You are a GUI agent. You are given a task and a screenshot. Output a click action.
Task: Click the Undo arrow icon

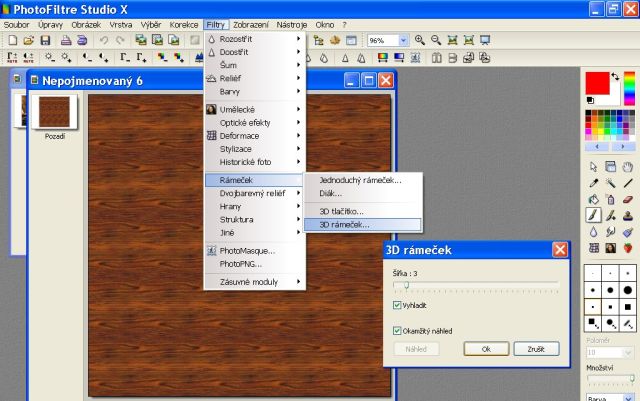pyautogui.click(x=104, y=40)
